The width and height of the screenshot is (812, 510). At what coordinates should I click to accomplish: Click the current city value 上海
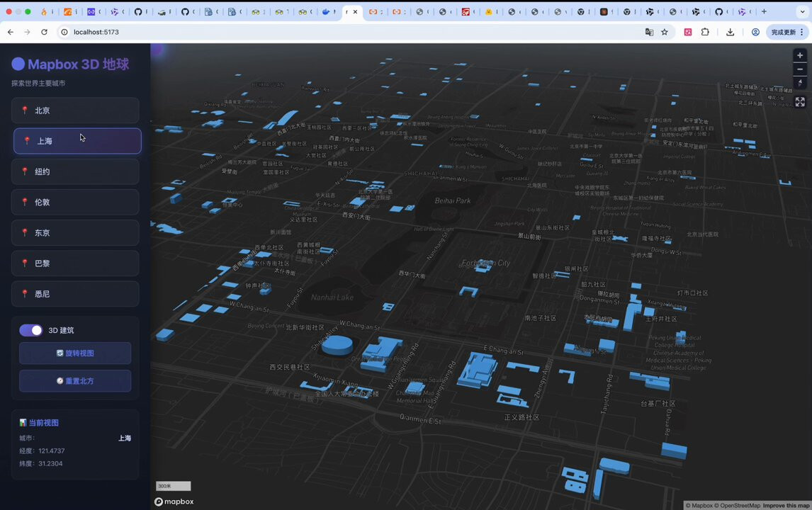point(125,438)
